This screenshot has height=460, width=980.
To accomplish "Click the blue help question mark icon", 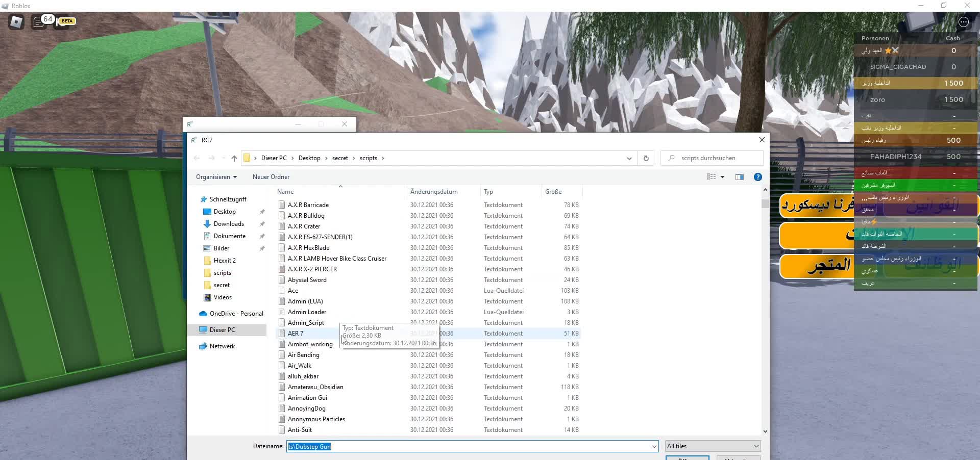I will tap(758, 177).
